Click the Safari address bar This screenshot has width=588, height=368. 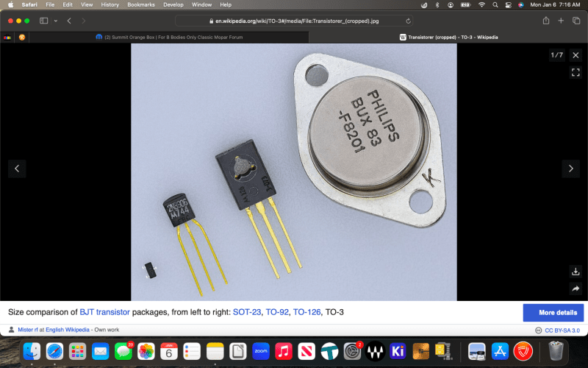[294, 21]
